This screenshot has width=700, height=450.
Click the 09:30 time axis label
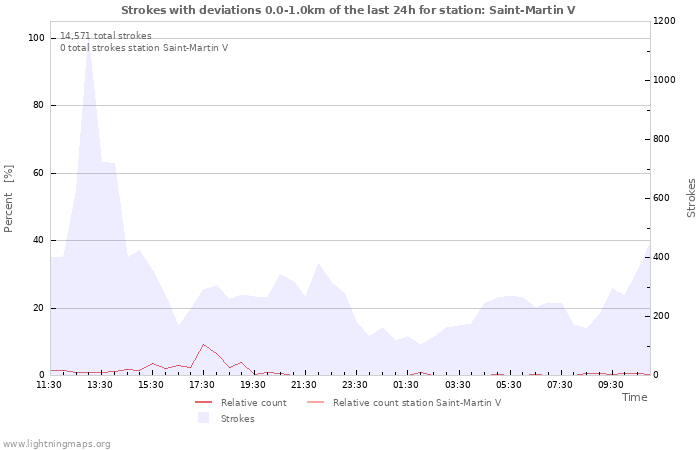click(x=611, y=385)
